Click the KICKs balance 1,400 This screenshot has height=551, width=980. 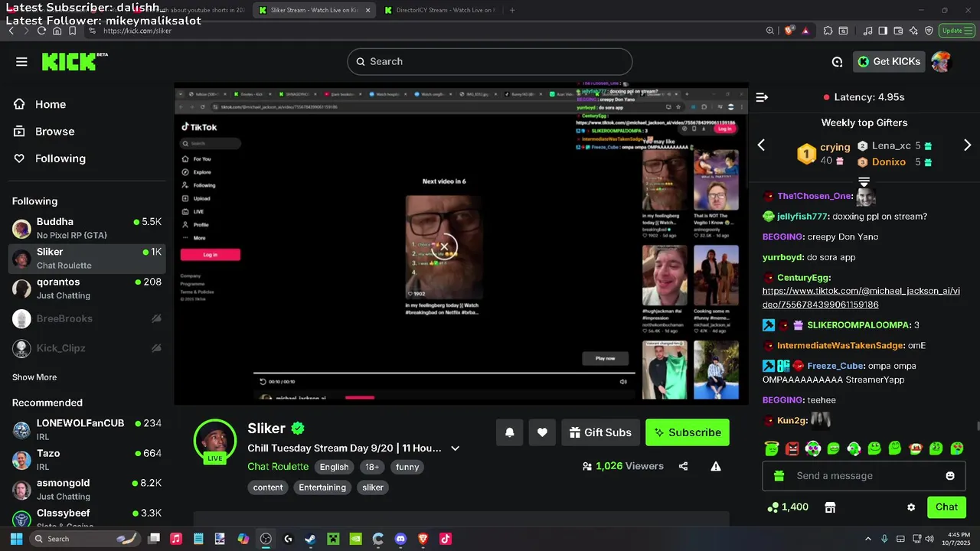pyautogui.click(x=788, y=507)
